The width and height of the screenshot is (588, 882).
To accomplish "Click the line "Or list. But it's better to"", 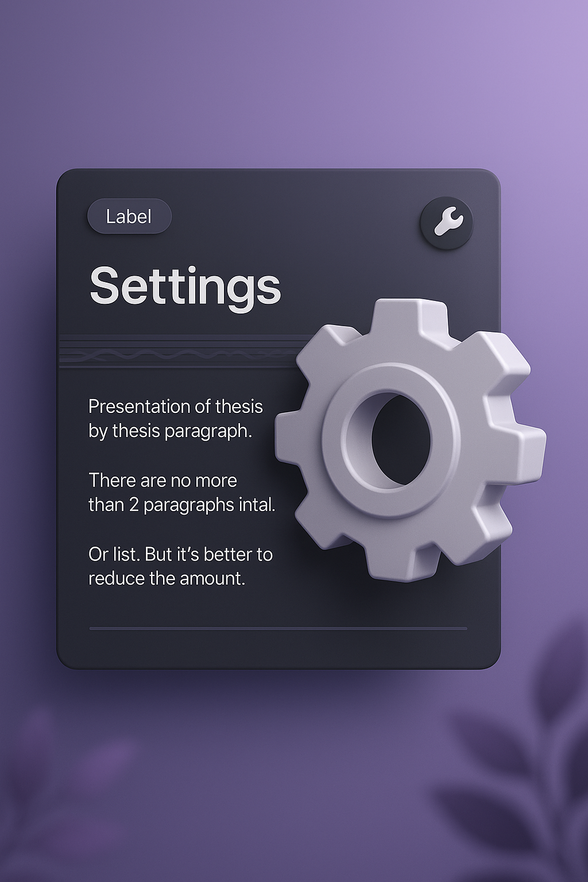I will tap(180, 554).
